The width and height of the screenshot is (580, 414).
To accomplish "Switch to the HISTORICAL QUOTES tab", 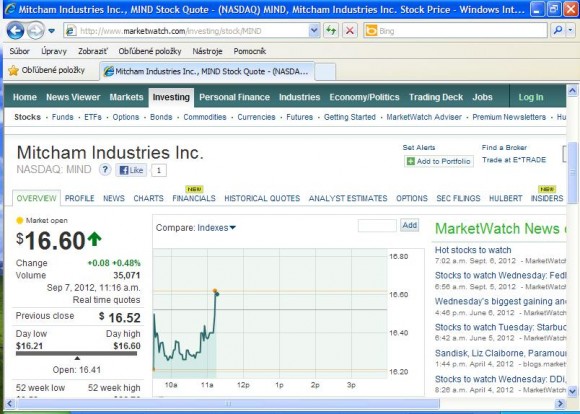I will click(262, 198).
